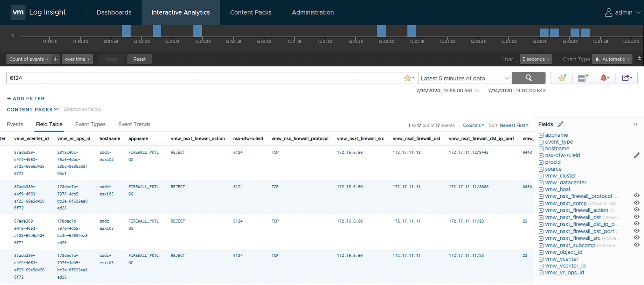Change bar interval 5 seconds dropdown
The image size is (644, 285).
(x=536, y=59)
